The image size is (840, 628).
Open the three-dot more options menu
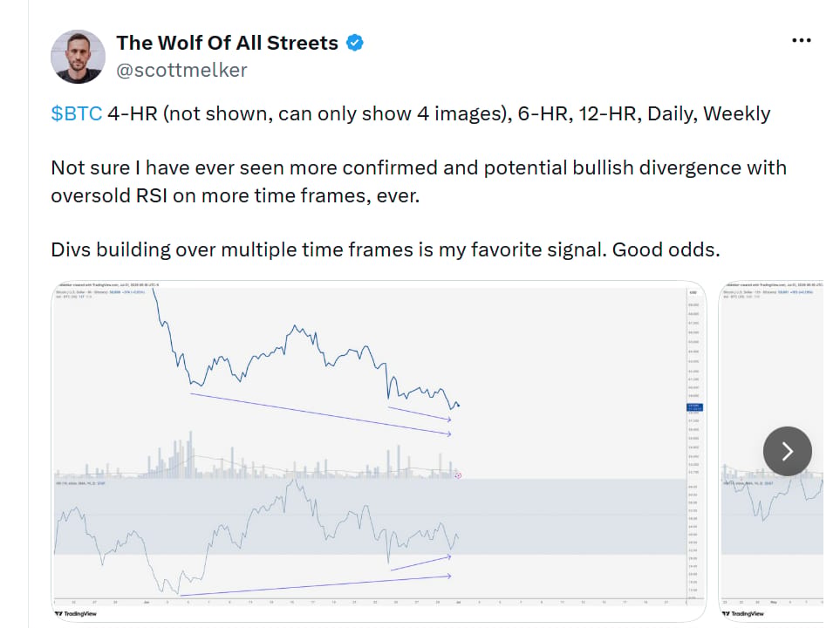(801, 41)
